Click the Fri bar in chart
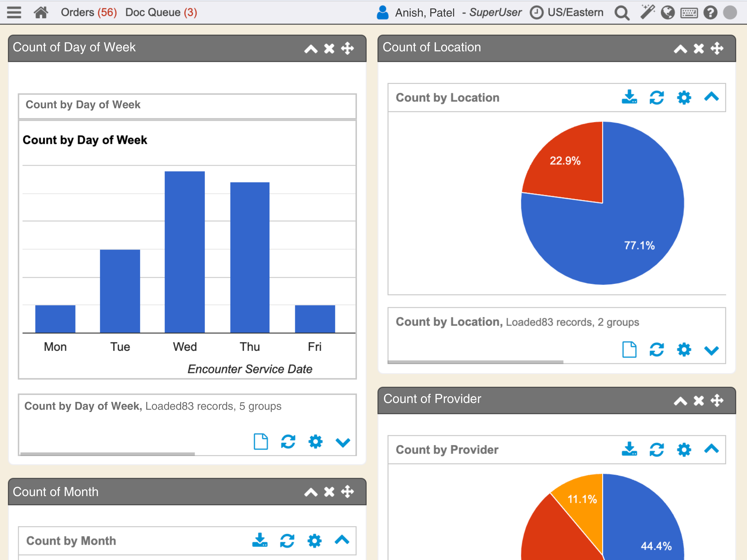Screen dimensions: 747x560 315,319
